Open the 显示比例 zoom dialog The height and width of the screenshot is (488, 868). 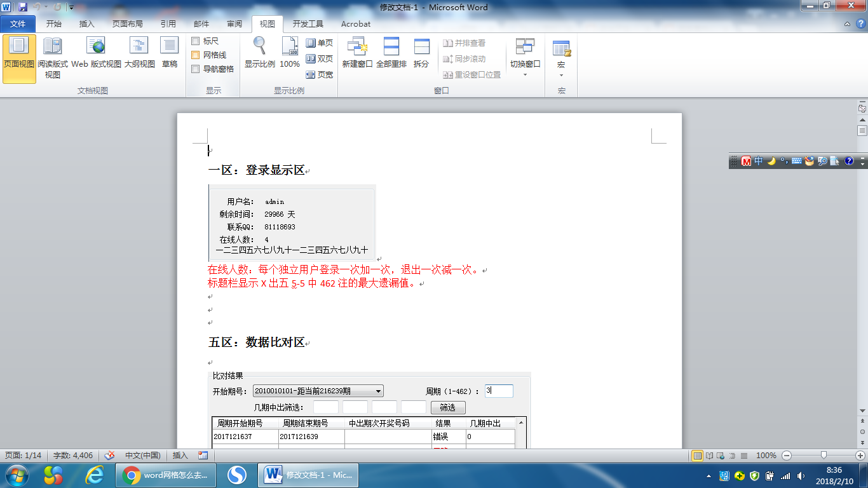260,53
